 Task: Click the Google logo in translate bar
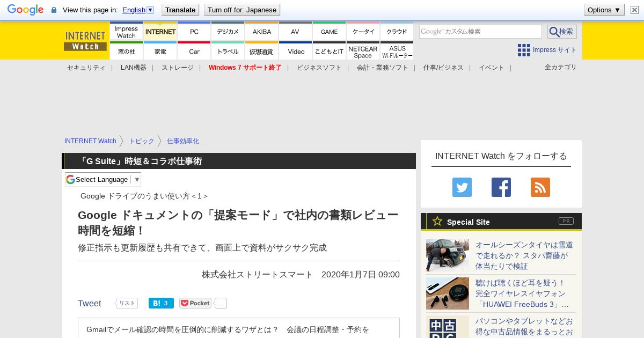coord(25,10)
